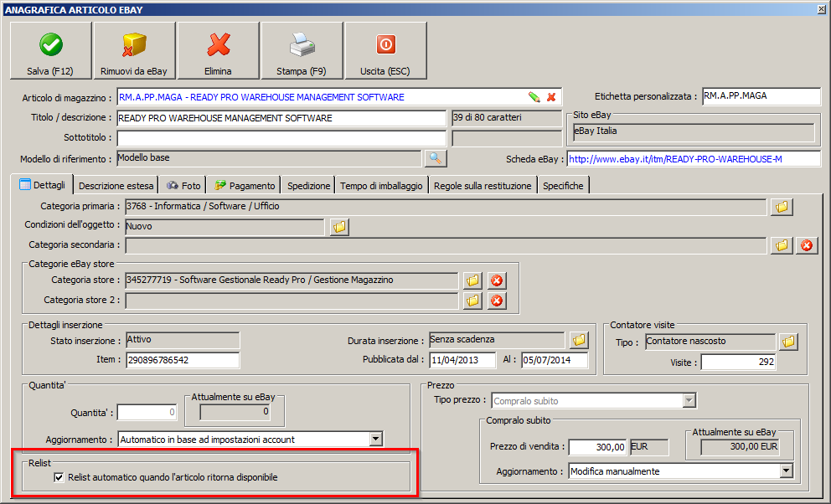Click Etichetta personalizzata field
Screen dimensions: 831x504
click(761, 96)
